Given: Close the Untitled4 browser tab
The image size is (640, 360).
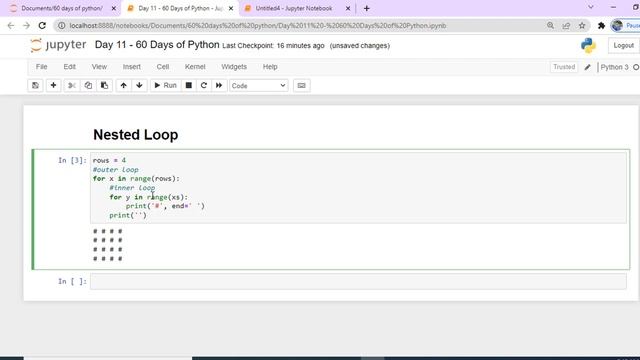Looking at the screenshot, I should (x=348, y=8).
